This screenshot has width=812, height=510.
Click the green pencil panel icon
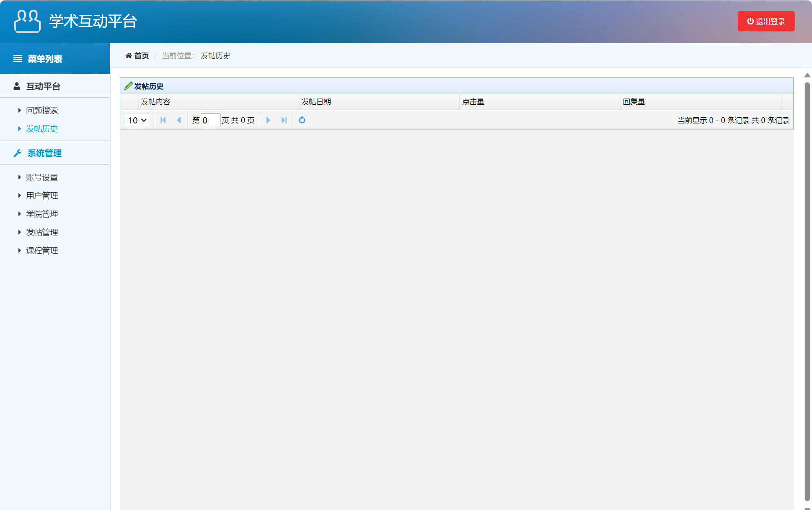click(128, 86)
